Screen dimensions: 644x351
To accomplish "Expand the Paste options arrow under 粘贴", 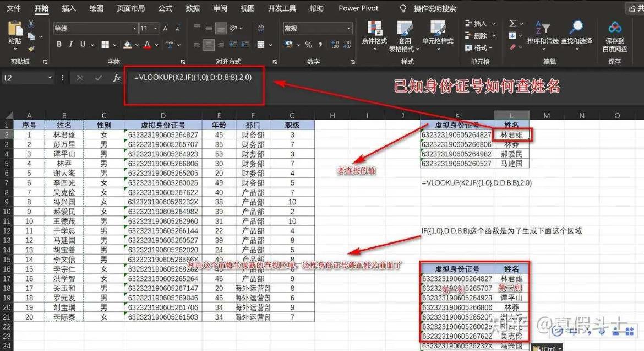I will click(x=15, y=48).
